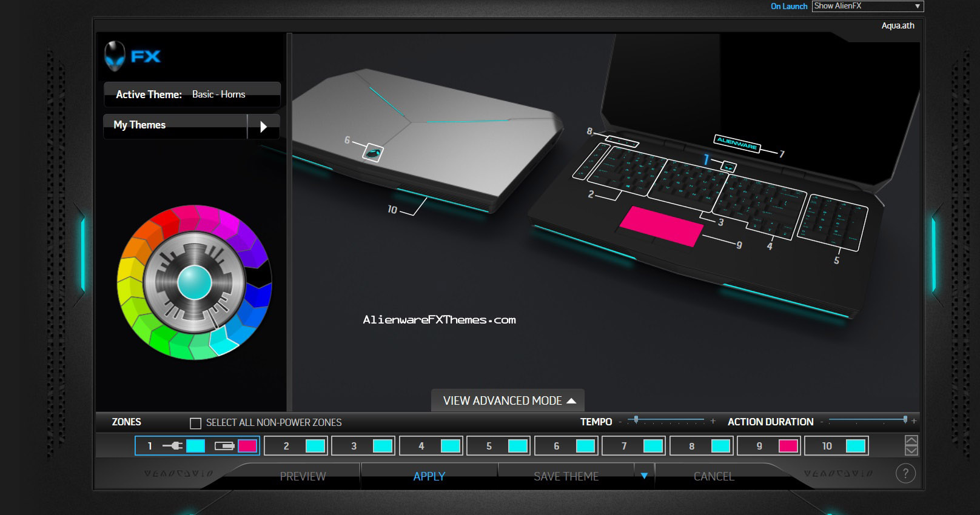Image resolution: width=980 pixels, height=515 pixels.
Task: Click zone 9 pink color swatch
Action: coord(788,446)
